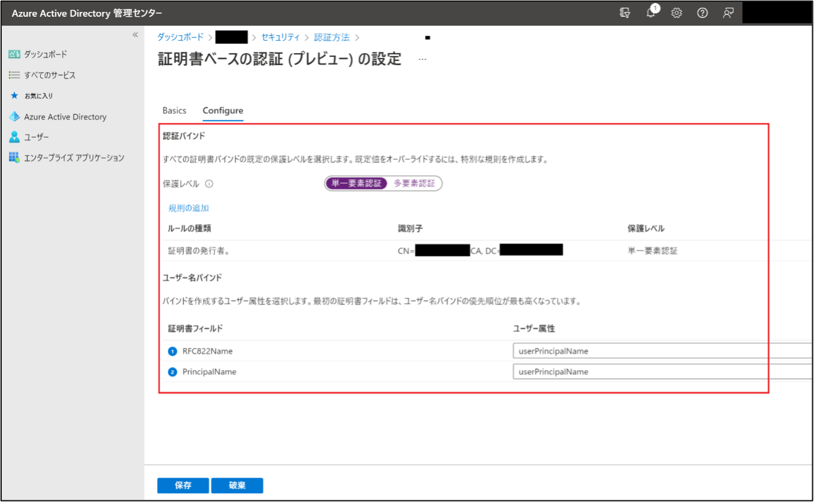Screen dimensions: 815x504
Task: Click the すべてのサービス list icon
Action: point(14,75)
